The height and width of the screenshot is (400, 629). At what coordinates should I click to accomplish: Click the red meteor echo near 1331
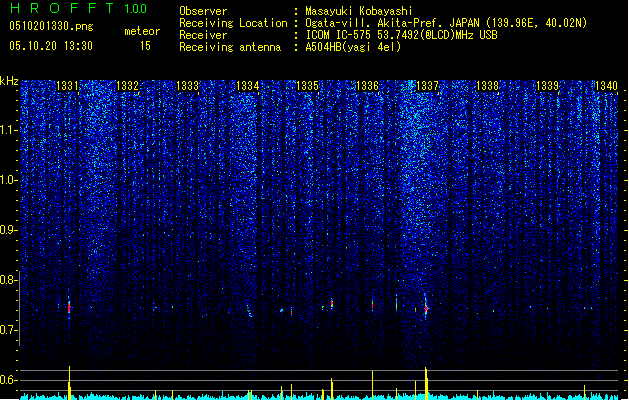(69, 308)
